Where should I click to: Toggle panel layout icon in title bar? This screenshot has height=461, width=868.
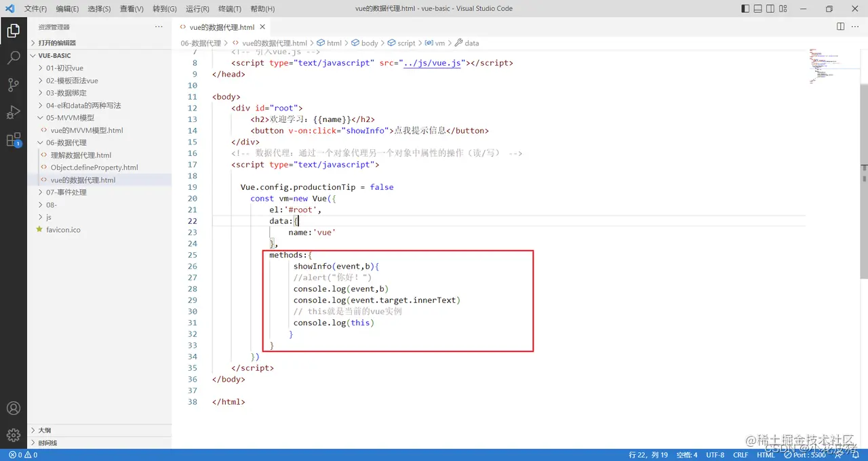pyautogui.click(x=758, y=9)
